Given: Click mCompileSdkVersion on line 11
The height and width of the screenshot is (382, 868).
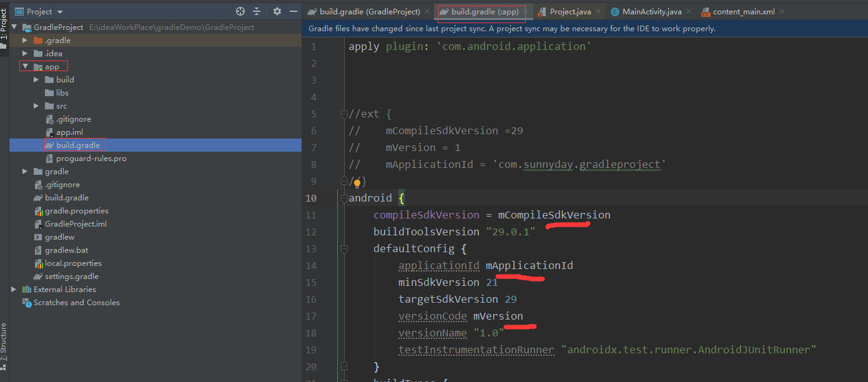Looking at the screenshot, I should (x=554, y=215).
